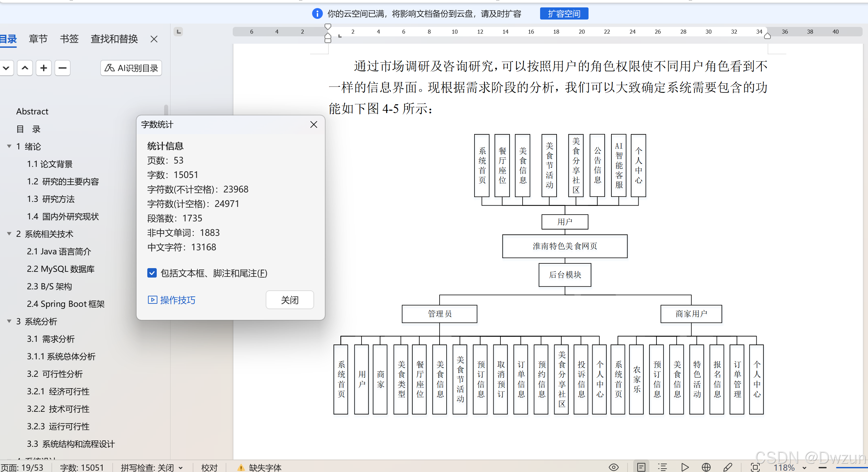Click the 页面: 19/53 status bar indicator

pos(22,467)
